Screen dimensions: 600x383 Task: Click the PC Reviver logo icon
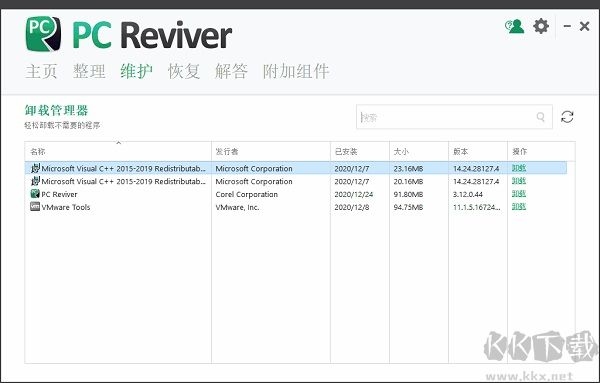43,34
